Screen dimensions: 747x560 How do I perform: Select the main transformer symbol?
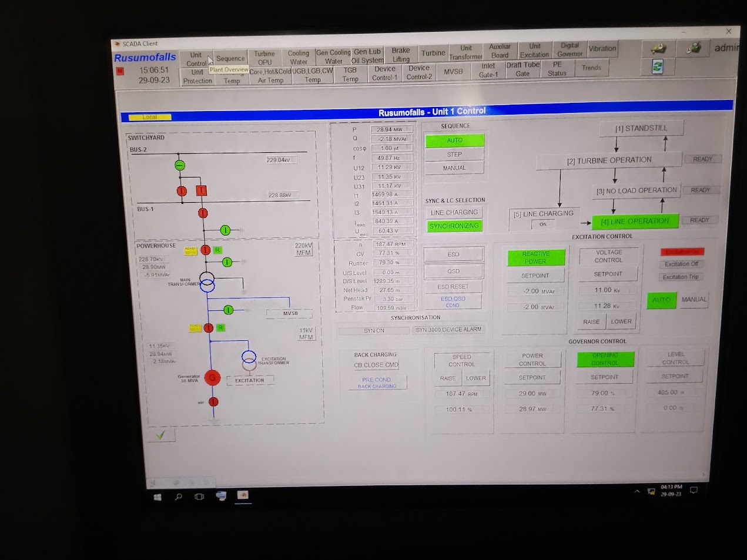point(207,282)
